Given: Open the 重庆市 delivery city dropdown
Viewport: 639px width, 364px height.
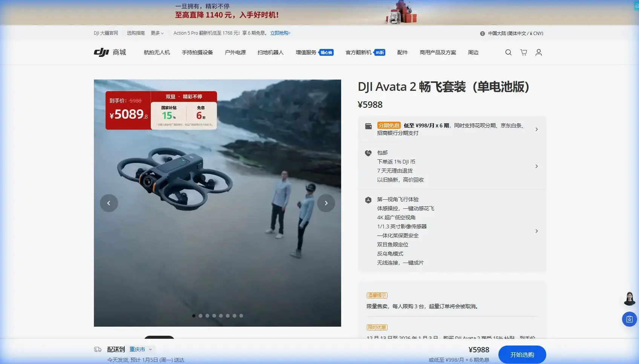Looking at the screenshot, I should [x=141, y=349].
